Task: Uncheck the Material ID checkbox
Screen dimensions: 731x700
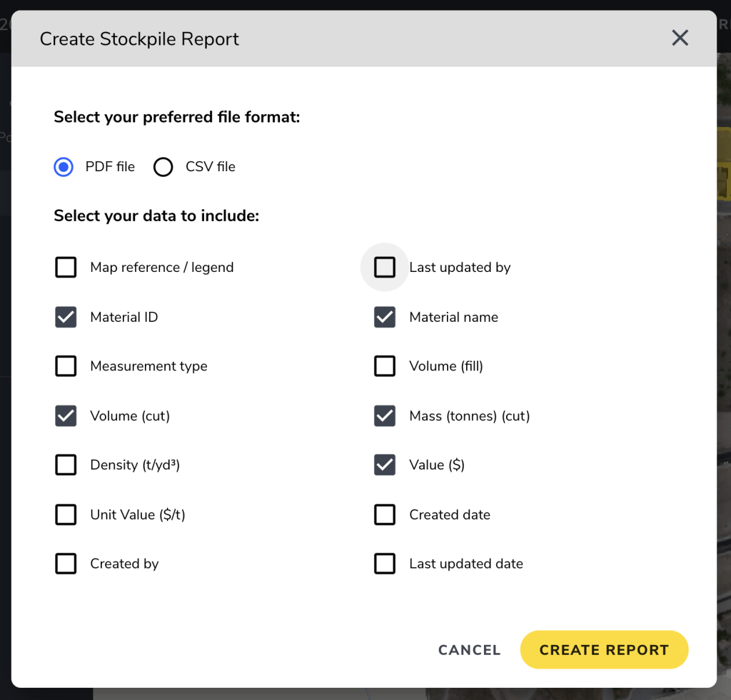Action: pyautogui.click(x=66, y=318)
